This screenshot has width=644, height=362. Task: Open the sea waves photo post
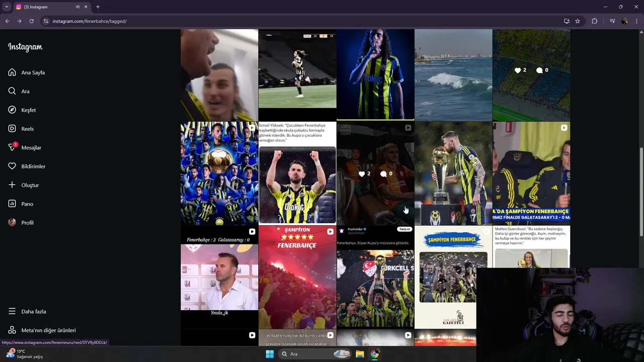pos(453,74)
